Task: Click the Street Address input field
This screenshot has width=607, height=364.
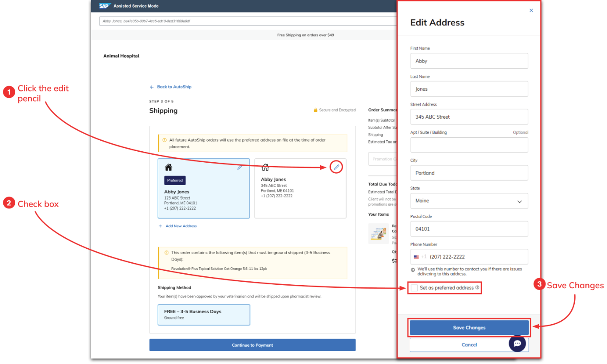Action: (469, 117)
